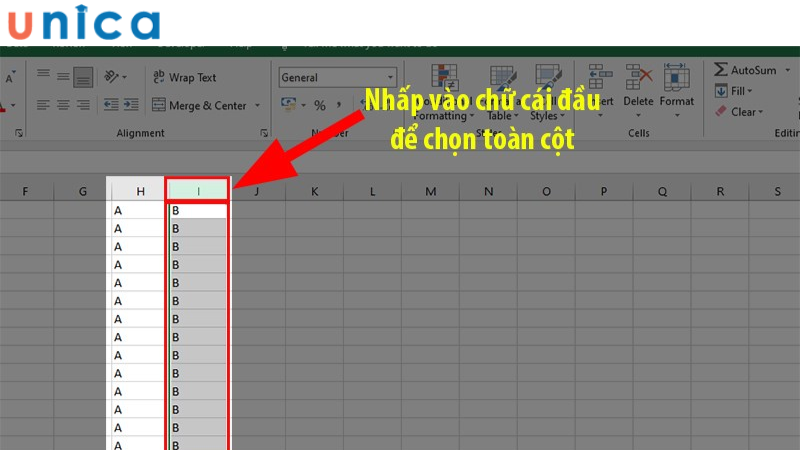Image resolution: width=800 pixels, height=450 pixels.
Task: Select column J header
Action: click(256, 191)
